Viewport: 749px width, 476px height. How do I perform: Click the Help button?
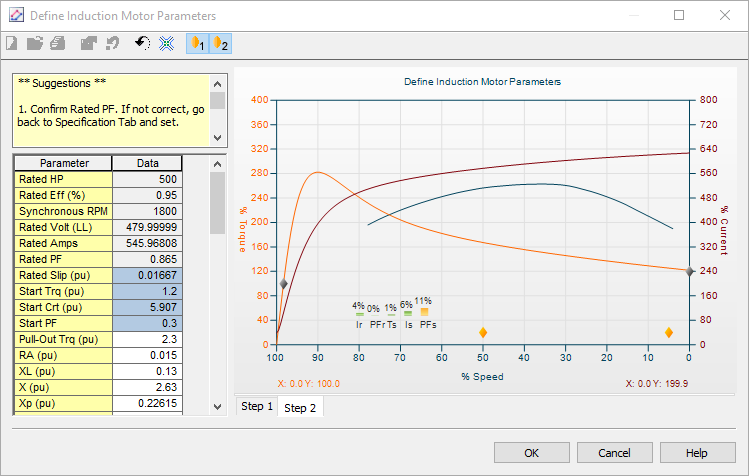(696, 452)
